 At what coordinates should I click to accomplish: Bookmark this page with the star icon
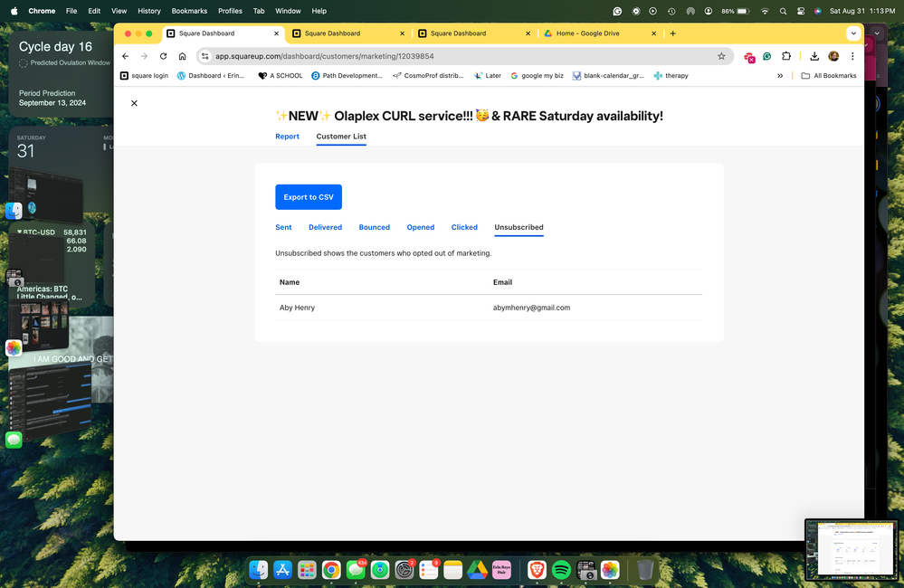tap(721, 56)
